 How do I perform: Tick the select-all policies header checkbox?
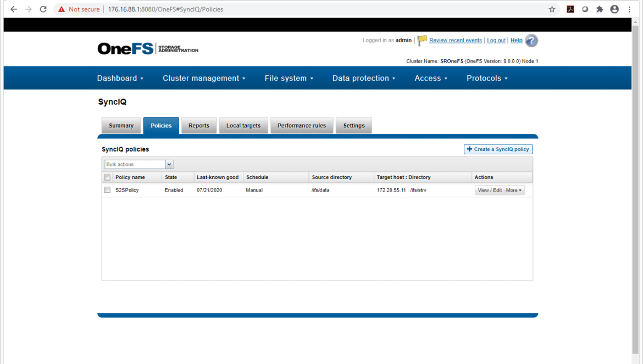click(x=107, y=177)
